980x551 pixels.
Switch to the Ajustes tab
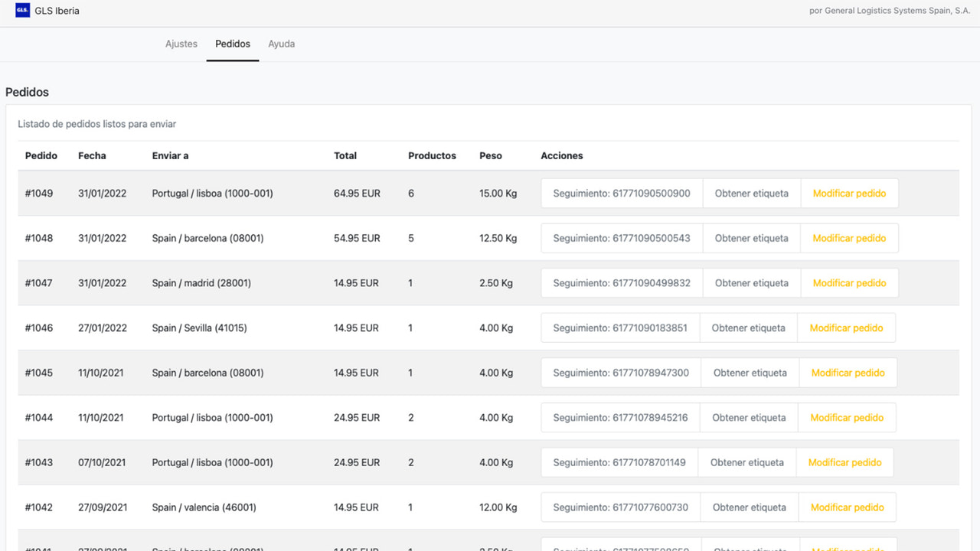point(181,44)
